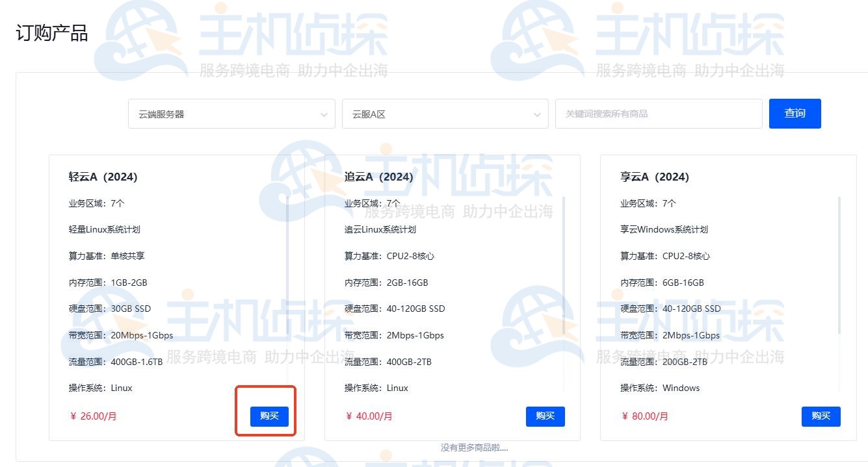Click the ¥ 80.00/月 price
Viewport: 868px width, 467px height.
tap(645, 416)
